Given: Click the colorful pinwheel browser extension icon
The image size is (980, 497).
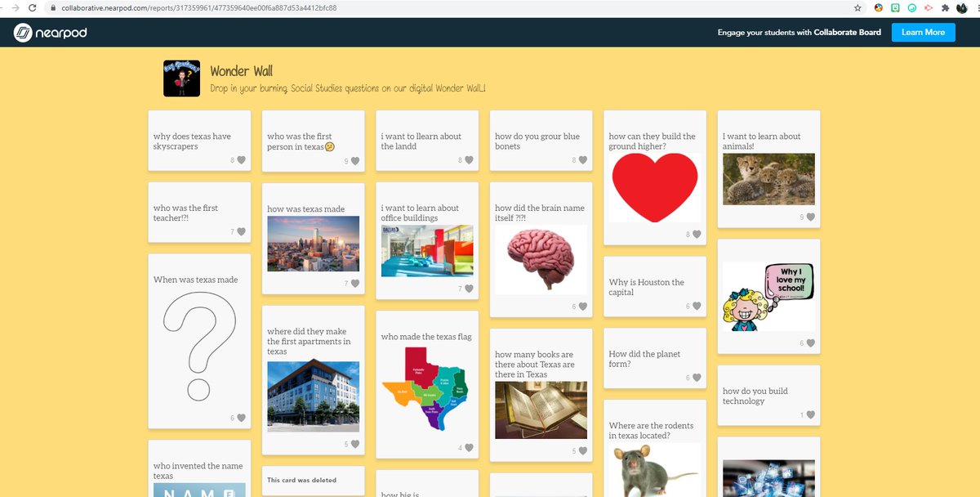Looking at the screenshot, I should tap(879, 7).
